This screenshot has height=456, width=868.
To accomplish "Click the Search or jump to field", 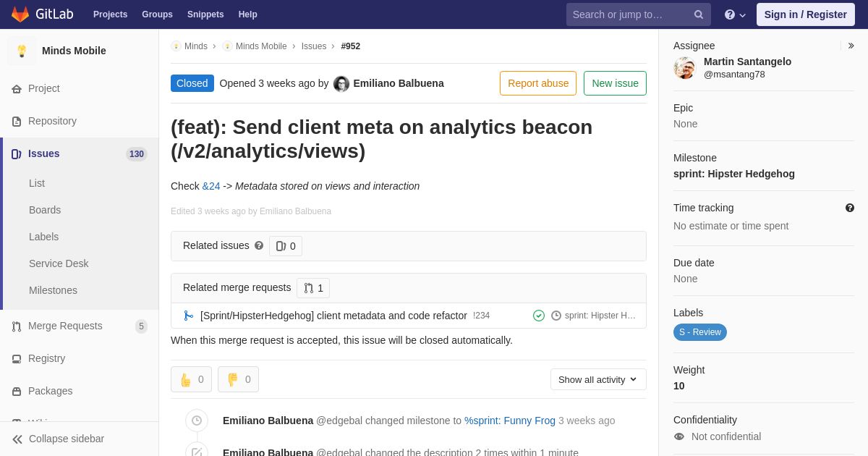I will 639,14.
